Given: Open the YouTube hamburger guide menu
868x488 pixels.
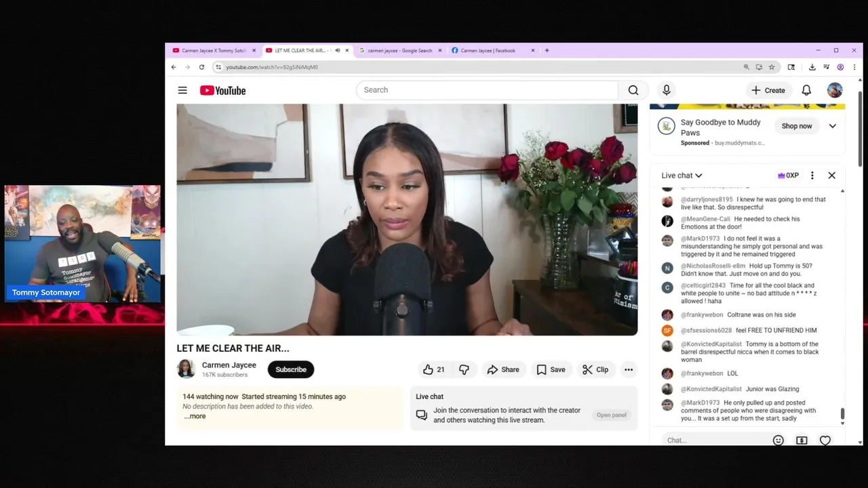Looking at the screenshot, I should pos(182,90).
